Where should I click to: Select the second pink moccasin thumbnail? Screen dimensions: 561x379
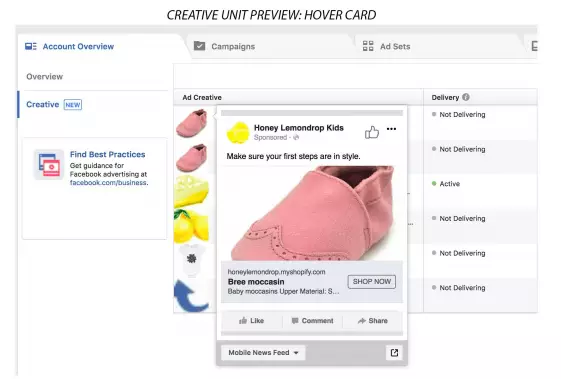[192, 158]
